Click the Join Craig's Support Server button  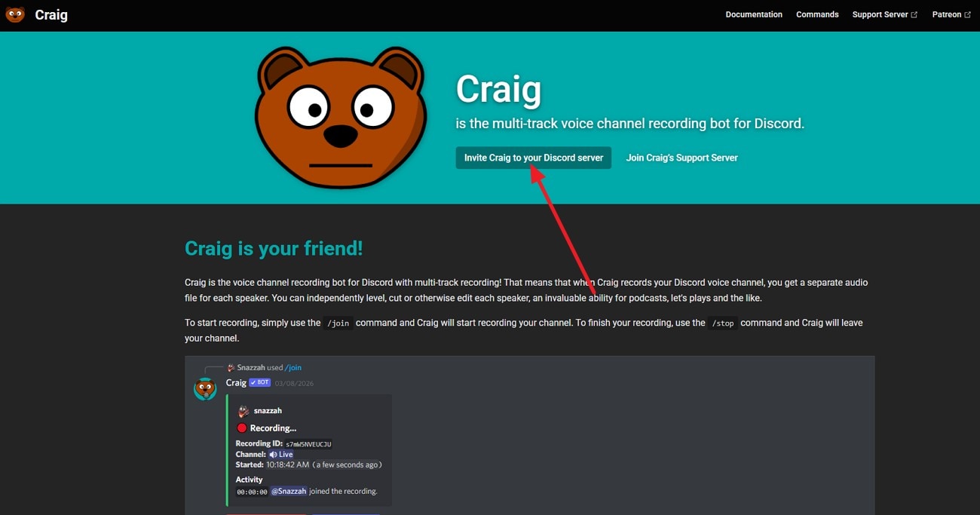pos(681,158)
